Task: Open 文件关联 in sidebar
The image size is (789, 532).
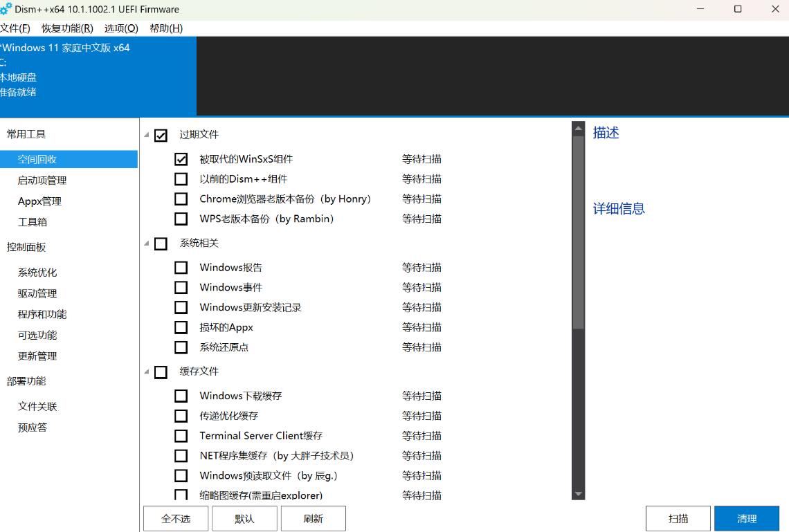Action: coord(37,406)
